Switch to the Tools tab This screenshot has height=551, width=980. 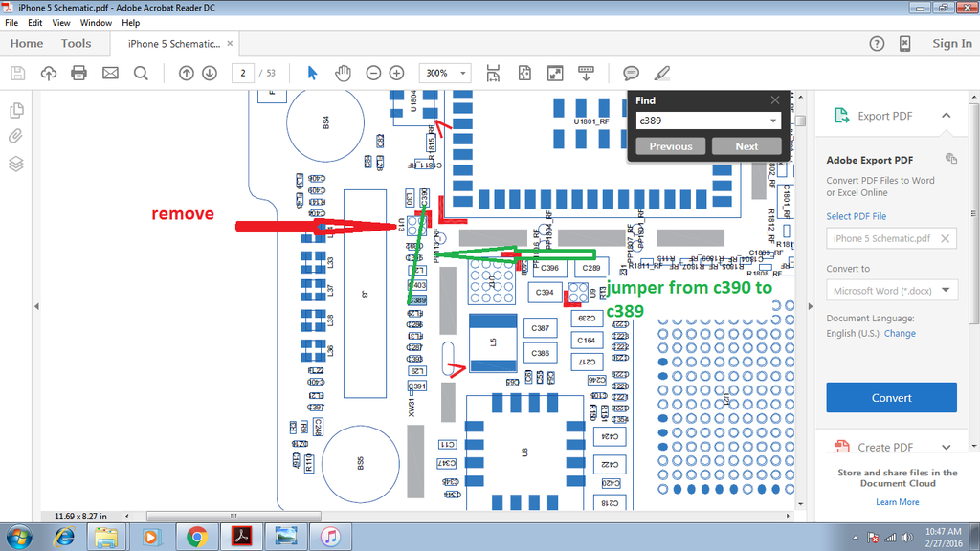76,43
